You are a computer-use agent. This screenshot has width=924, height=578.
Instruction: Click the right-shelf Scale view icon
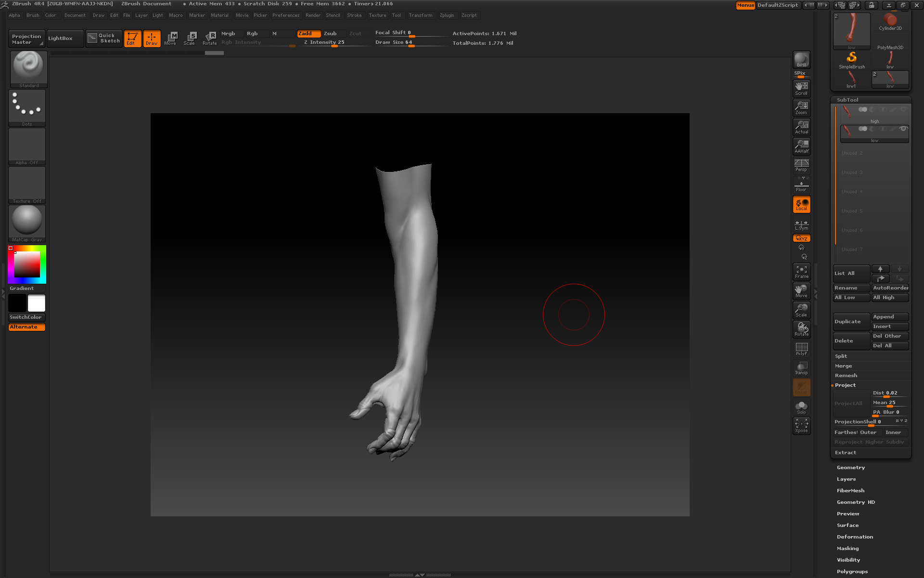coord(801,310)
